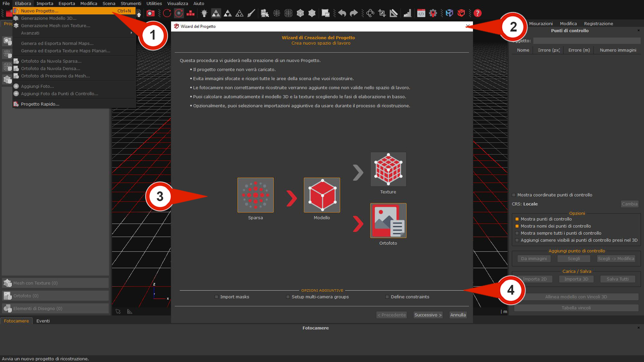This screenshot has width=644, height=362.
Task: Open the Aiuto menu
Action: [x=199, y=3]
